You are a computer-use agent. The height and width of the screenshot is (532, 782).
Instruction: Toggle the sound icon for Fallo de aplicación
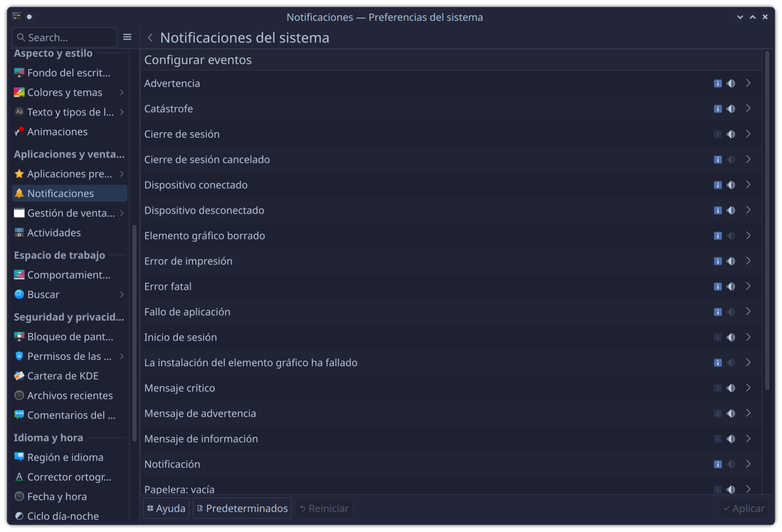click(x=731, y=312)
